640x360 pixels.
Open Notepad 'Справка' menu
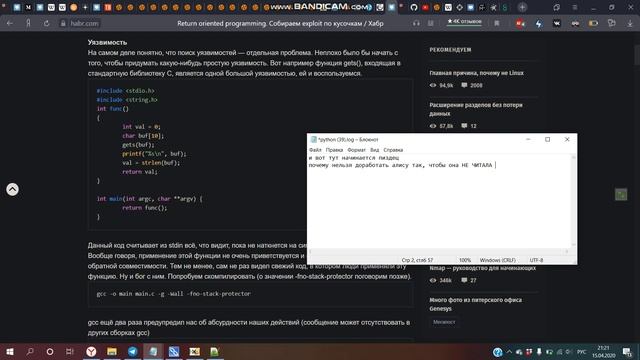click(x=393, y=150)
